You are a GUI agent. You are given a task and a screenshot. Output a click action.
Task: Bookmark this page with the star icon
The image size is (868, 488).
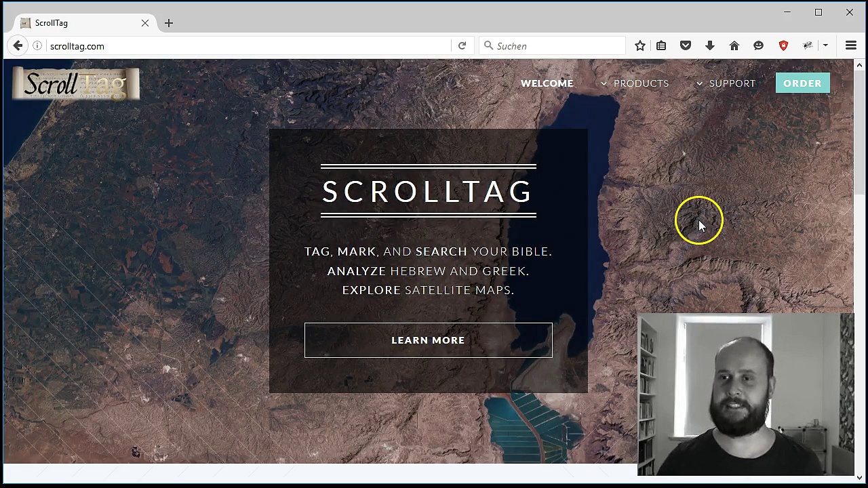639,46
